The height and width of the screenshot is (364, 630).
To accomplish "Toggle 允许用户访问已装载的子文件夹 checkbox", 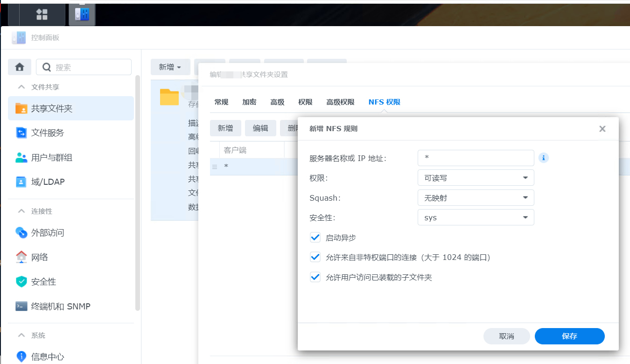I will click(315, 277).
